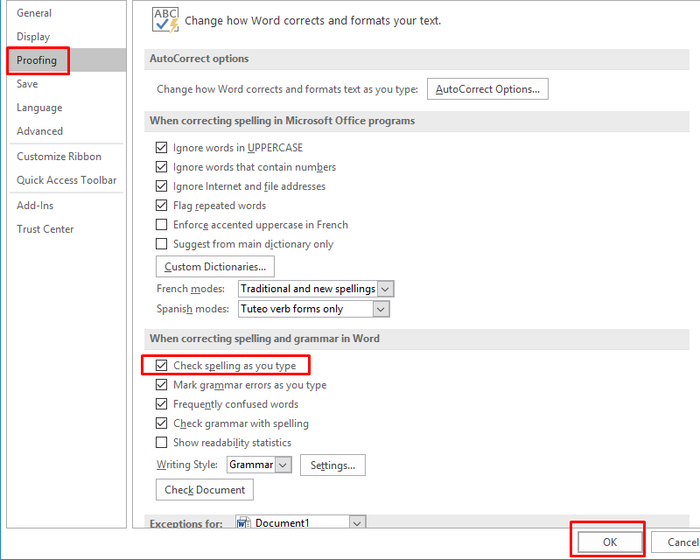Open the Writing Style dropdown
The image size is (700, 560).
pos(283,465)
